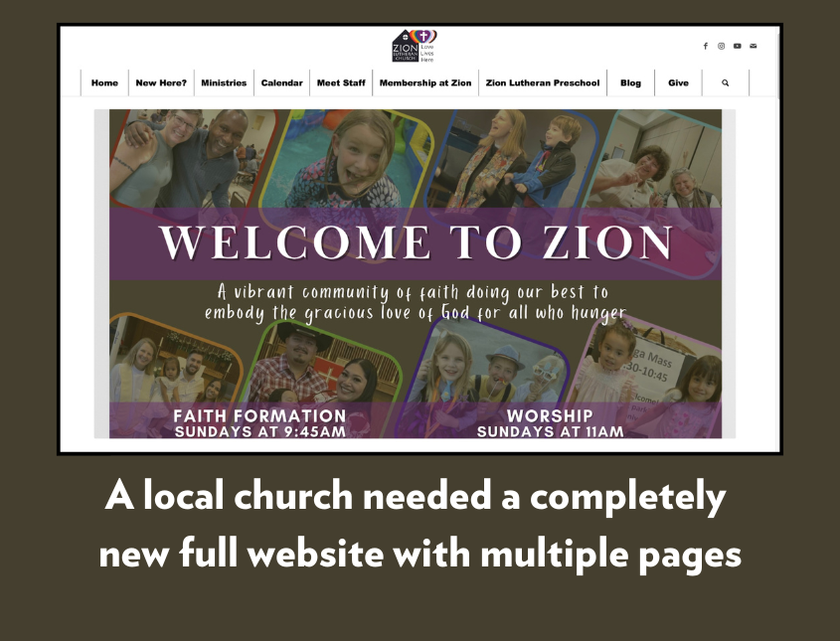840x641 pixels.
Task: Open the search magnifier in the nav bar
Action: coord(726,83)
